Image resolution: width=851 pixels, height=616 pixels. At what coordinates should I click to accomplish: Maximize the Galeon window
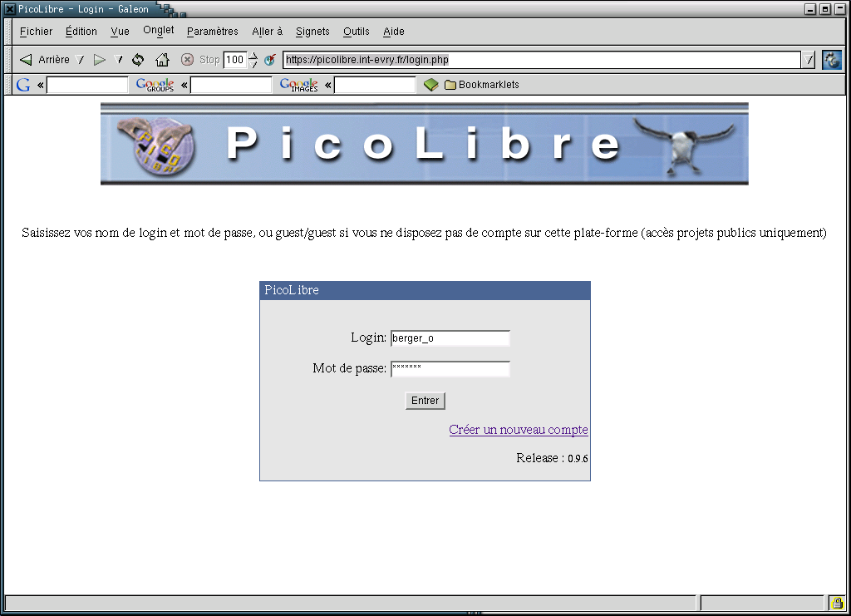(x=825, y=9)
